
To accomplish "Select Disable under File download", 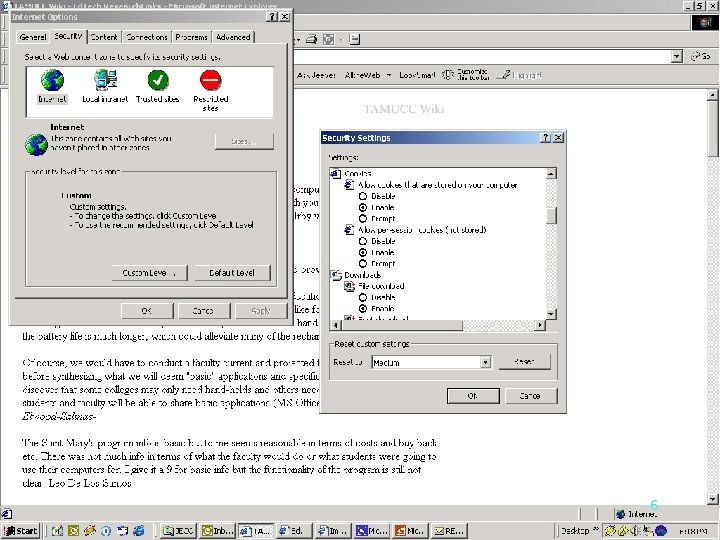I will click(363, 298).
